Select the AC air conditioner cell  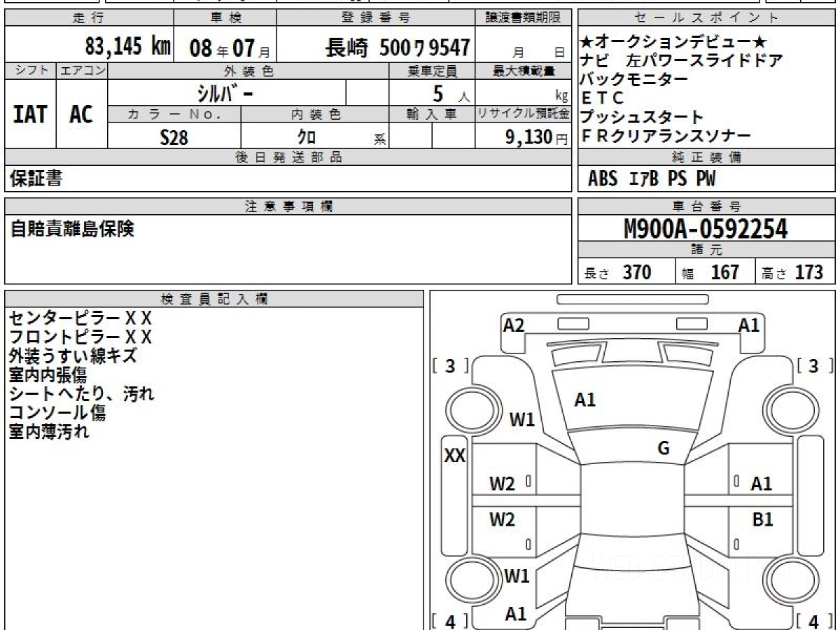82,114
